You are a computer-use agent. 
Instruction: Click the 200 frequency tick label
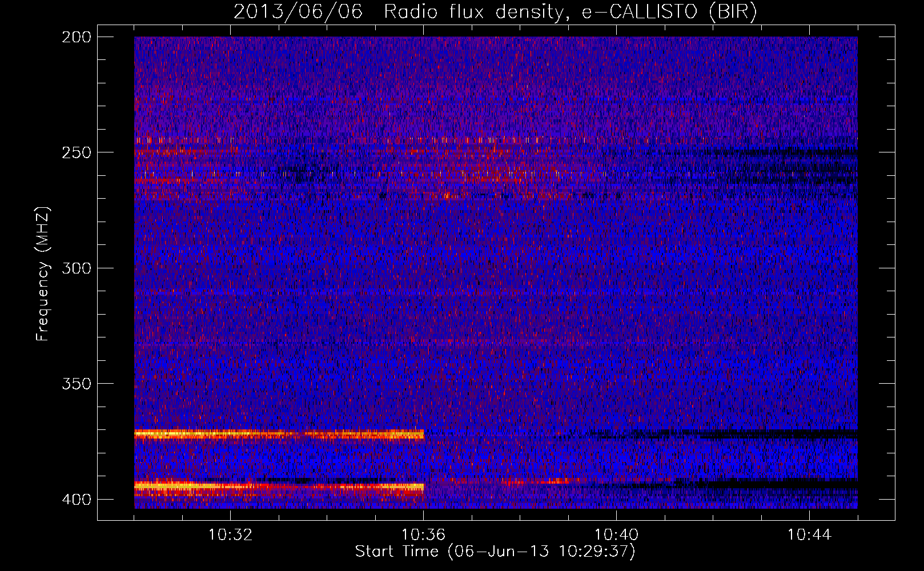pyautogui.click(x=76, y=37)
